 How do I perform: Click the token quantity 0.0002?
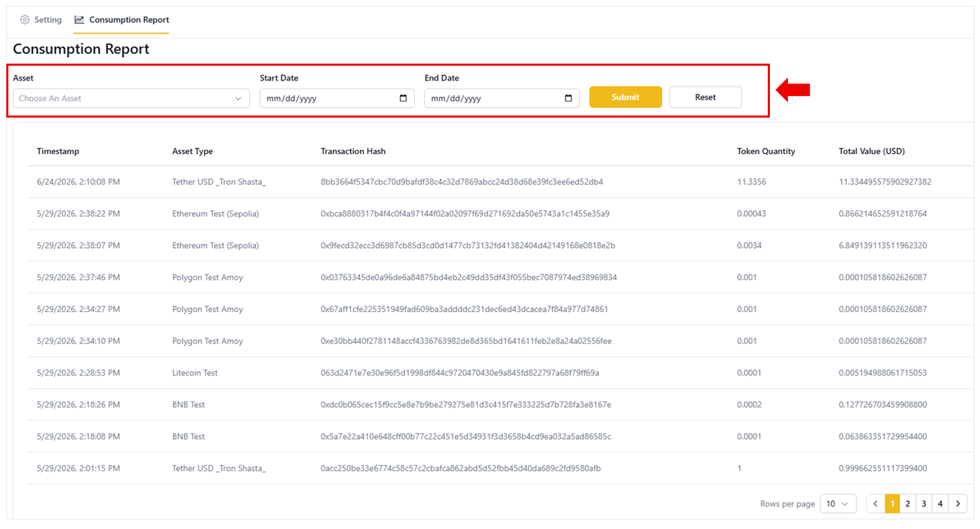749,405
